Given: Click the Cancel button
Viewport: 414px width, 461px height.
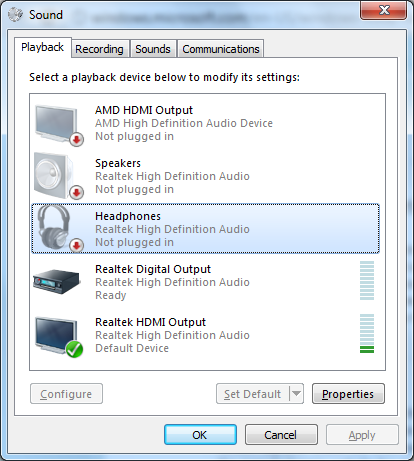Looking at the screenshot, I should (281, 435).
